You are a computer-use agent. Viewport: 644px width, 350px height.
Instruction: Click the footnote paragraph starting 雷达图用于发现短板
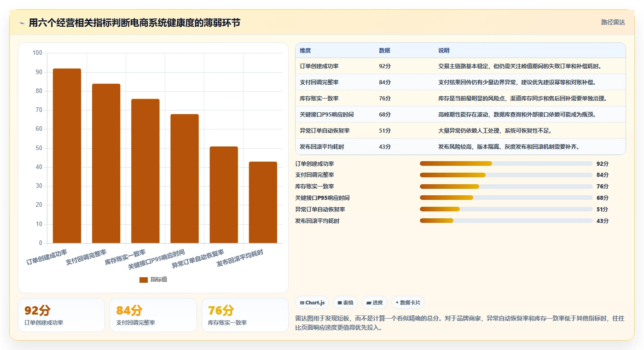pos(460,323)
